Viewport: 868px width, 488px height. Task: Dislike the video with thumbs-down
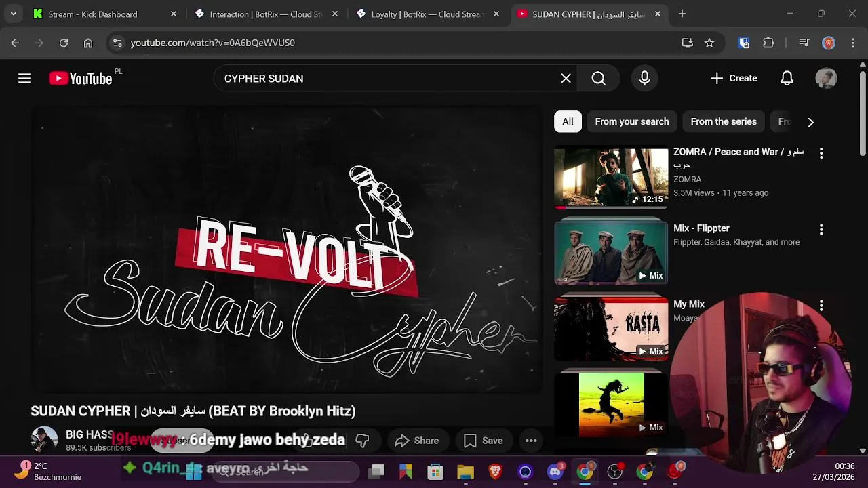(362, 441)
